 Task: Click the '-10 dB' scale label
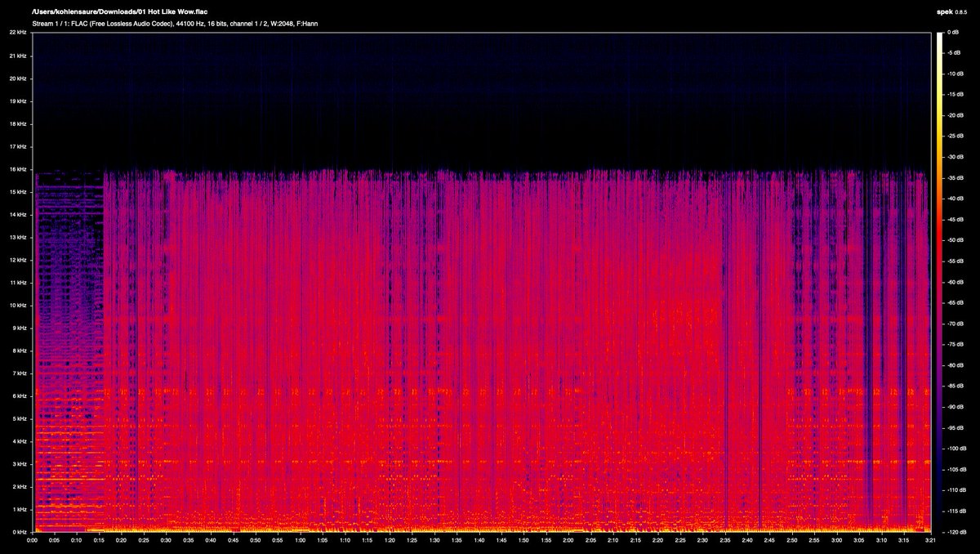coord(955,74)
